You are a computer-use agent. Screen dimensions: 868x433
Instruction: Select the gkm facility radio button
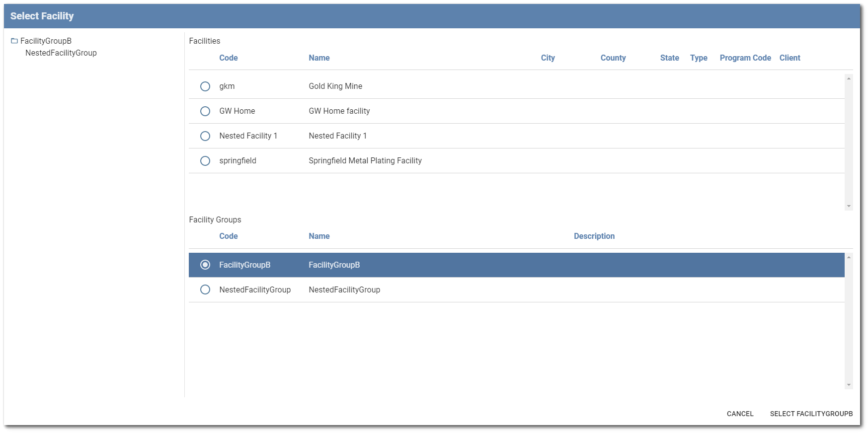point(205,86)
